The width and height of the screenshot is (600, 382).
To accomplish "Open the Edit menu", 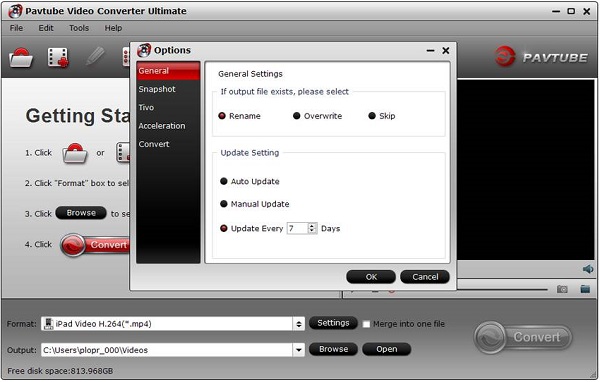I will pyautogui.click(x=46, y=28).
